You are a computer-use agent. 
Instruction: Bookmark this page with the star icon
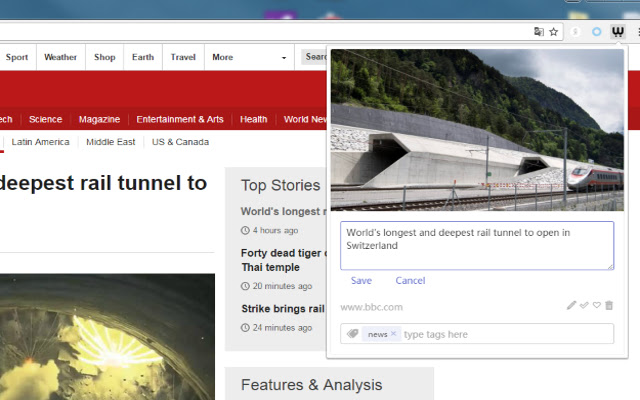click(553, 31)
